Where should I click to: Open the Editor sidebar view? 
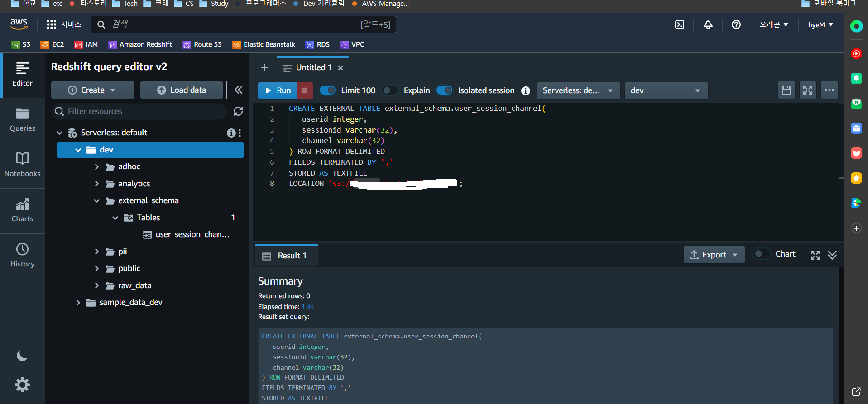22,75
